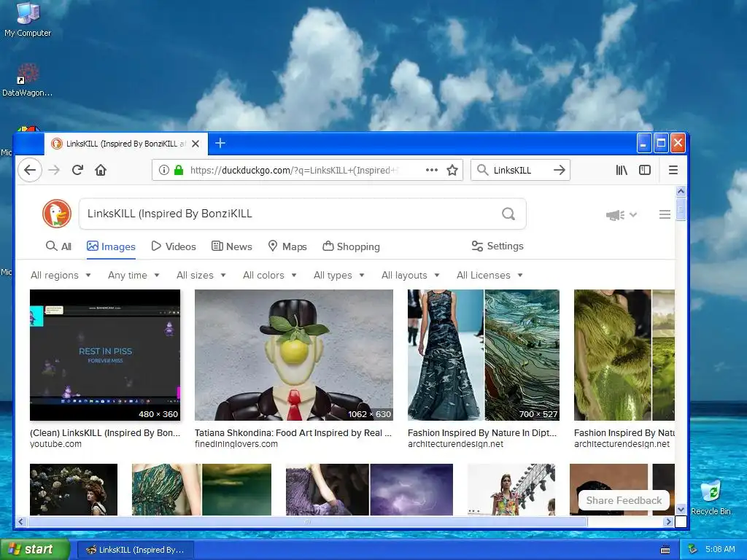Switch to the Shopping search tab
747x560 pixels.
point(351,246)
